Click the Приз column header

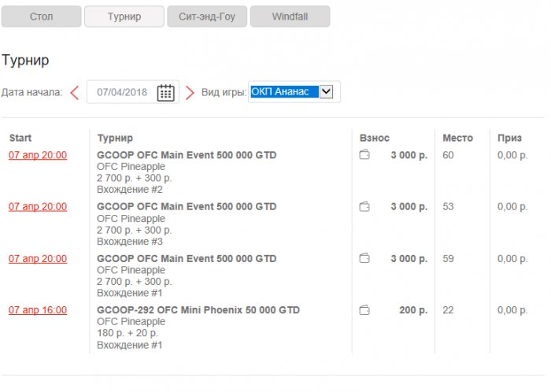509,138
